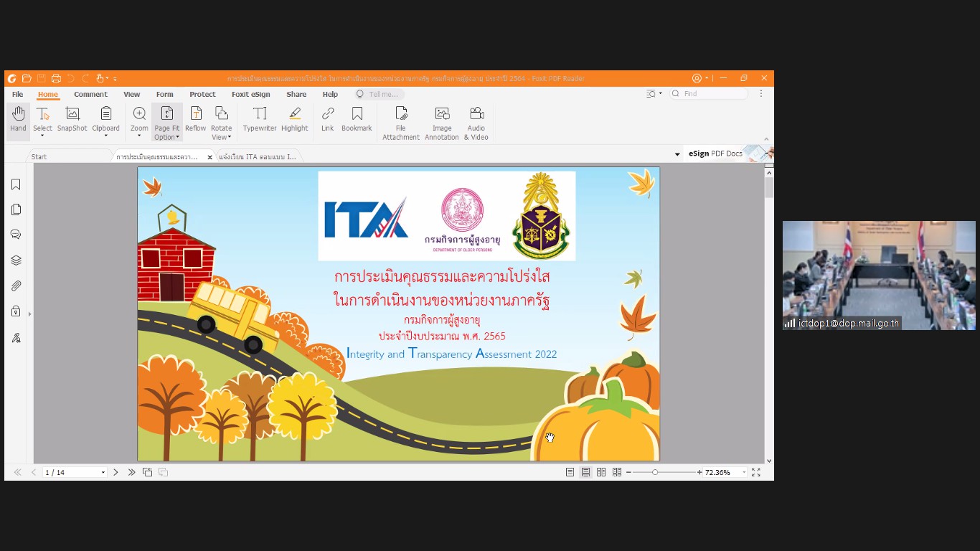This screenshot has width=980, height=551.
Task: Switch to the Protect tab
Action: tap(202, 94)
